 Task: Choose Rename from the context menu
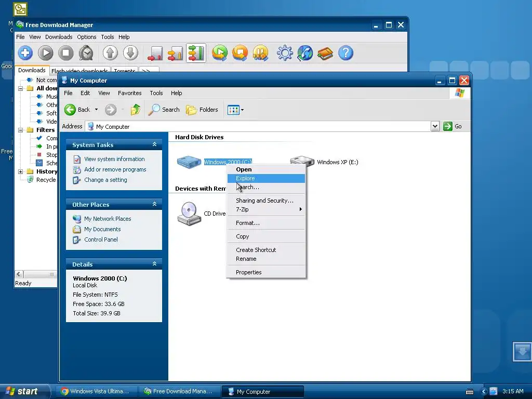[x=267, y=259]
